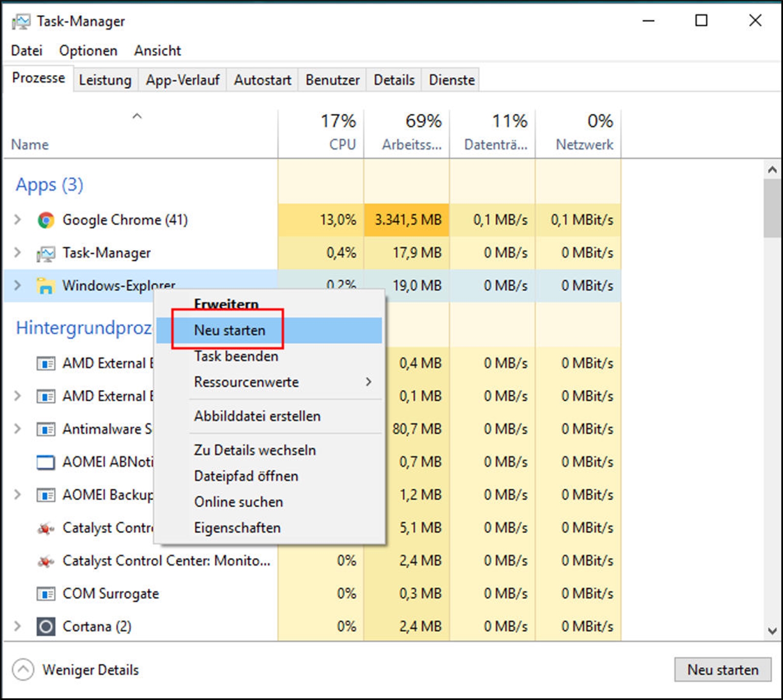Click Catalyst Control Center Monitoring icon

click(x=46, y=561)
